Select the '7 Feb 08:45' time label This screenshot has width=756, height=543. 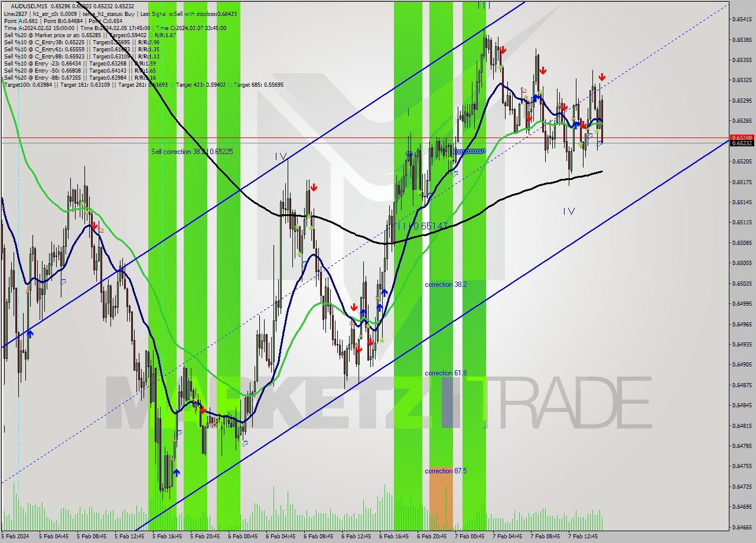[545, 537]
